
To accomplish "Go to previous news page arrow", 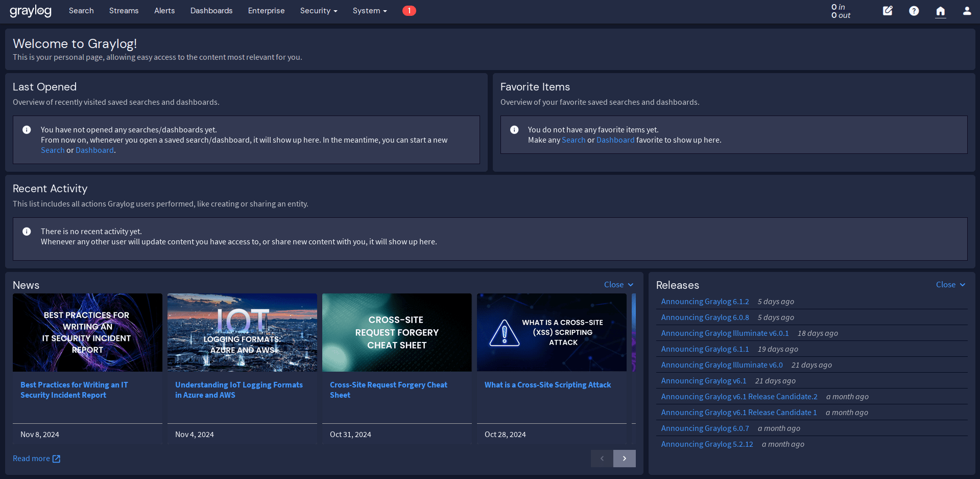I will tap(602, 459).
